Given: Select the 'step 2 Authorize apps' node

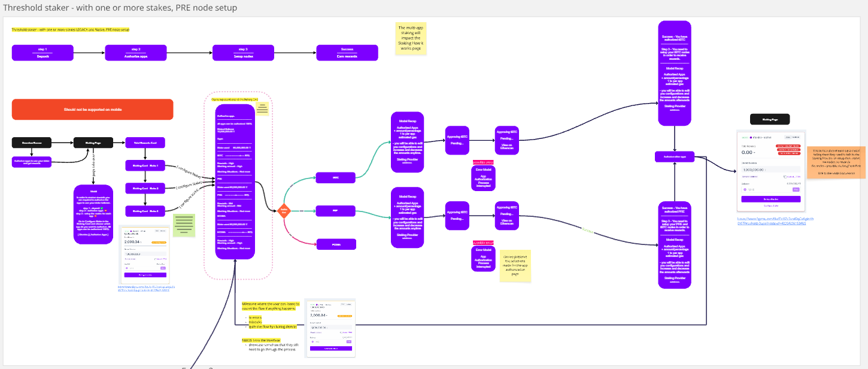Looking at the screenshot, I should tap(136, 53).
